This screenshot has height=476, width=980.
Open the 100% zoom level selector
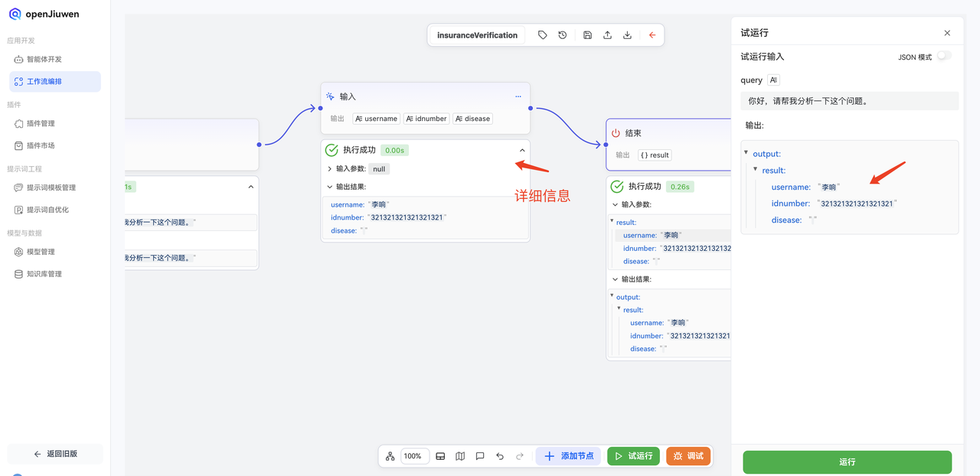point(415,456)
